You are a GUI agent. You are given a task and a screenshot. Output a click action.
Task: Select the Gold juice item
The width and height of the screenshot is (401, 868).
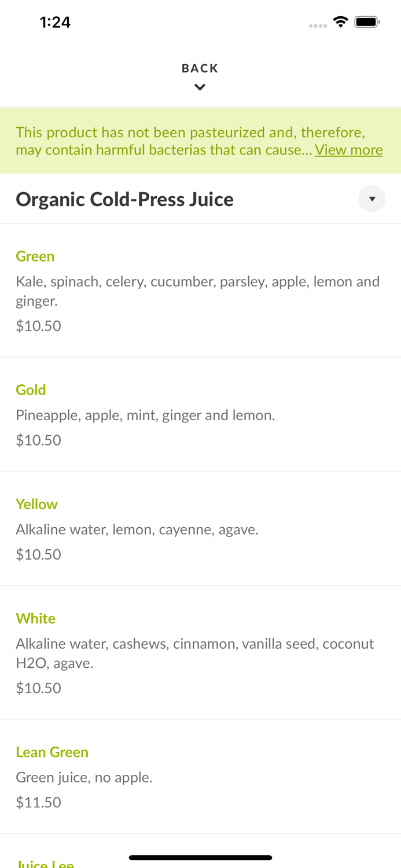31,390
